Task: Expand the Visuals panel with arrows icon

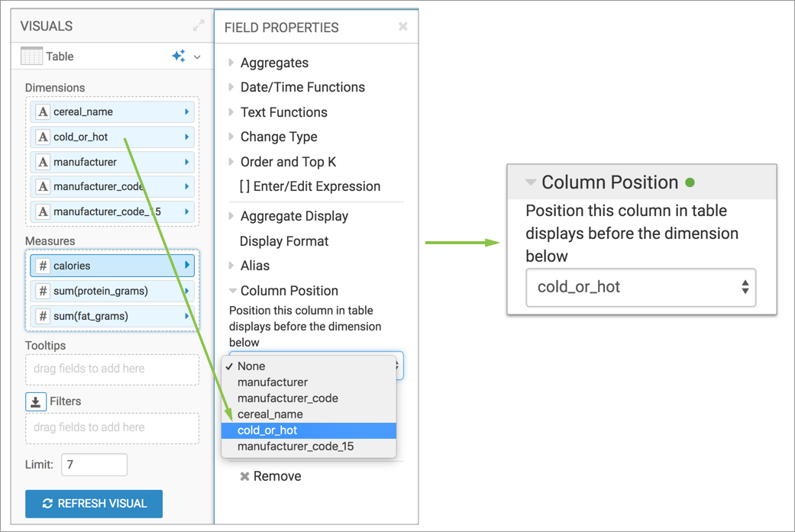Action: (199, 26)
